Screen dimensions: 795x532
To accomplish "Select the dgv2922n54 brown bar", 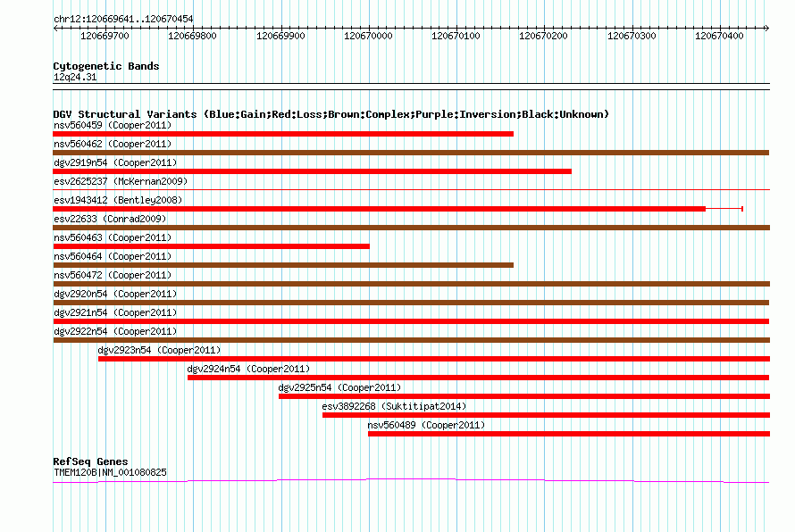I will pyautogui.click(x=411, y=340).
